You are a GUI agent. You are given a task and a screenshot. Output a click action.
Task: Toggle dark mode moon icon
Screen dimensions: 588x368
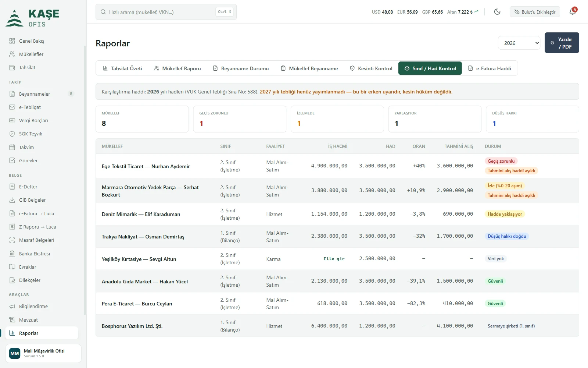pyautogui.click(x=497, y=12)
